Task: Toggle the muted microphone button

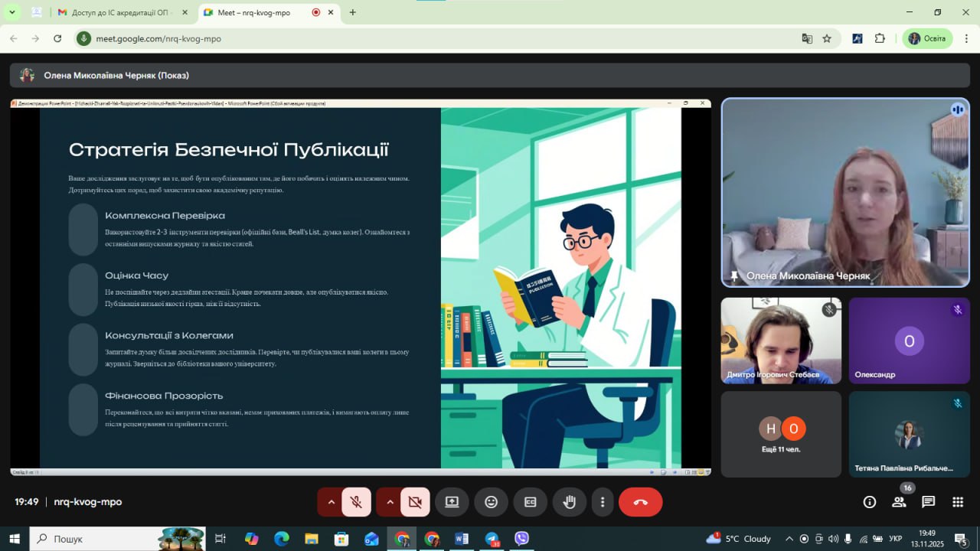Action: pos(356,502)
